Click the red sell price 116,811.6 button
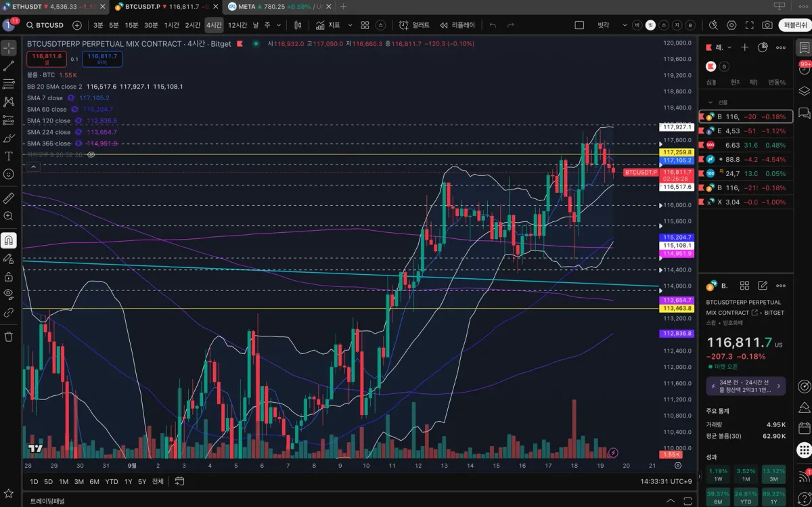 pos(47,59)
